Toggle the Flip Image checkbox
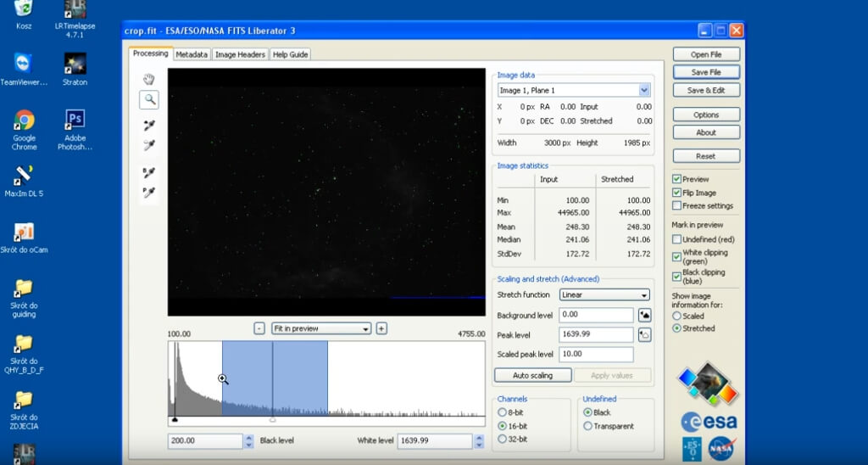Screen dimensions: 868x465 click(x=676, y=193)
